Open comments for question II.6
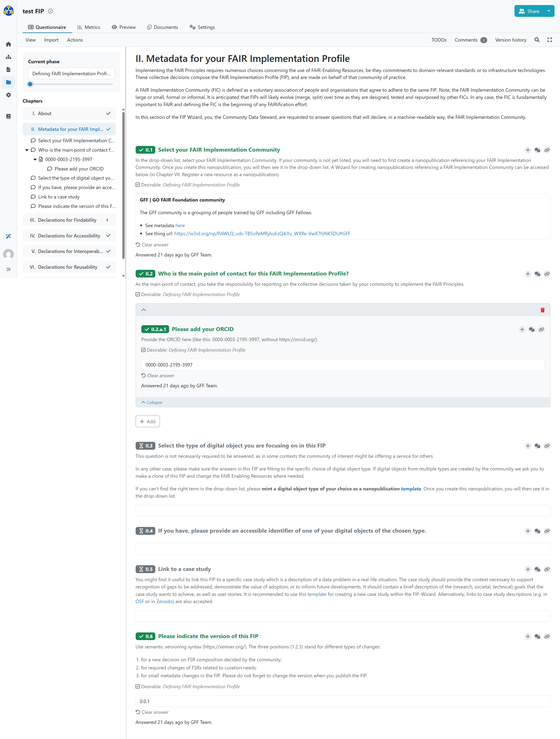 [537, 636]
